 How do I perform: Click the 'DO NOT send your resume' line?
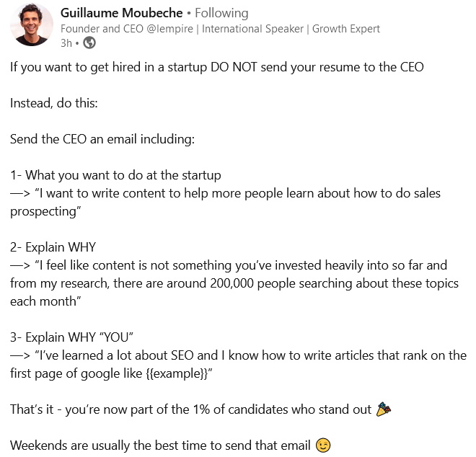pos(217,67)
